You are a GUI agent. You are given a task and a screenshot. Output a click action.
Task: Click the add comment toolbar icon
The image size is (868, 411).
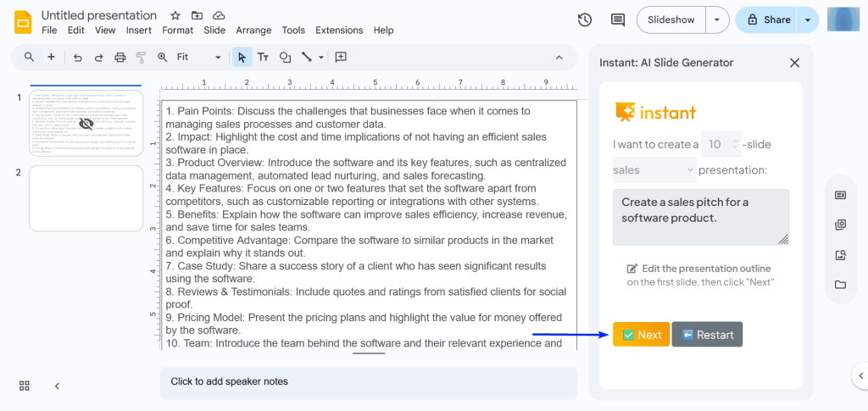click(x=341, y=58)
